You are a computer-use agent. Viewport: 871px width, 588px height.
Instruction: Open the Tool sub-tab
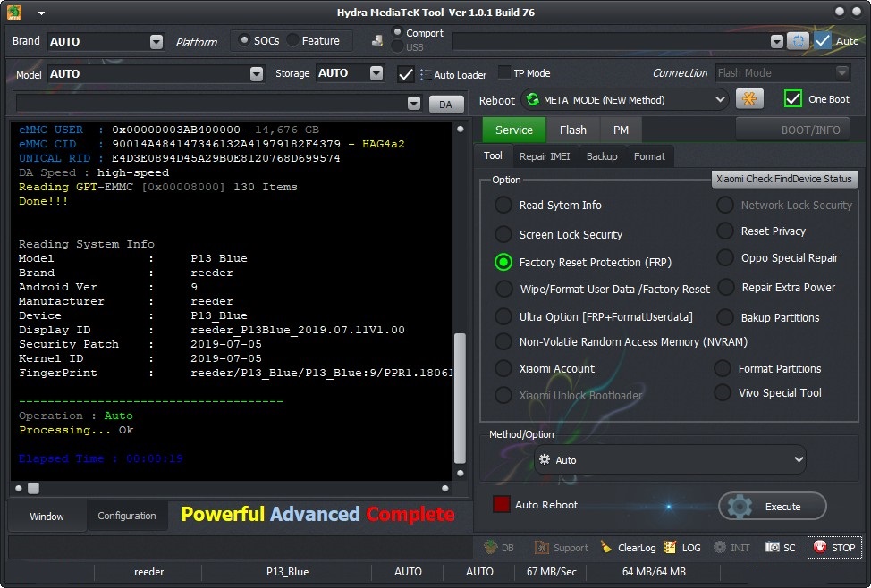coord(493,156)
